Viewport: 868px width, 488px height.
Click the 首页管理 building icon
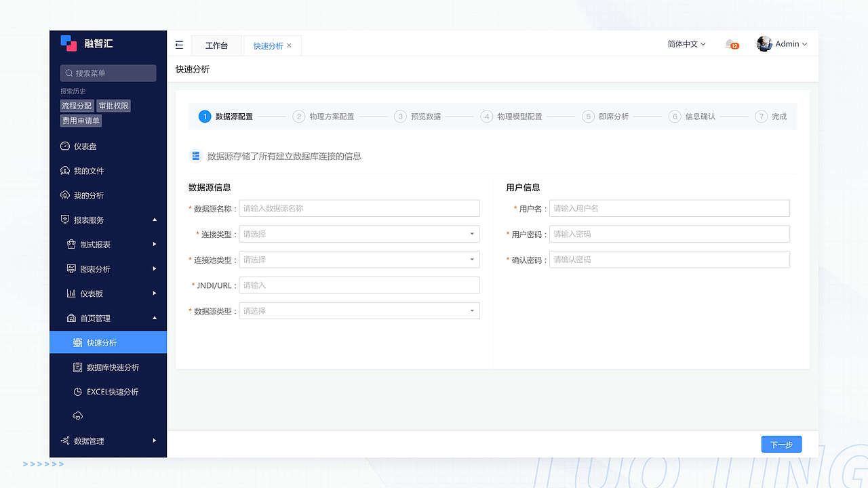71,318
